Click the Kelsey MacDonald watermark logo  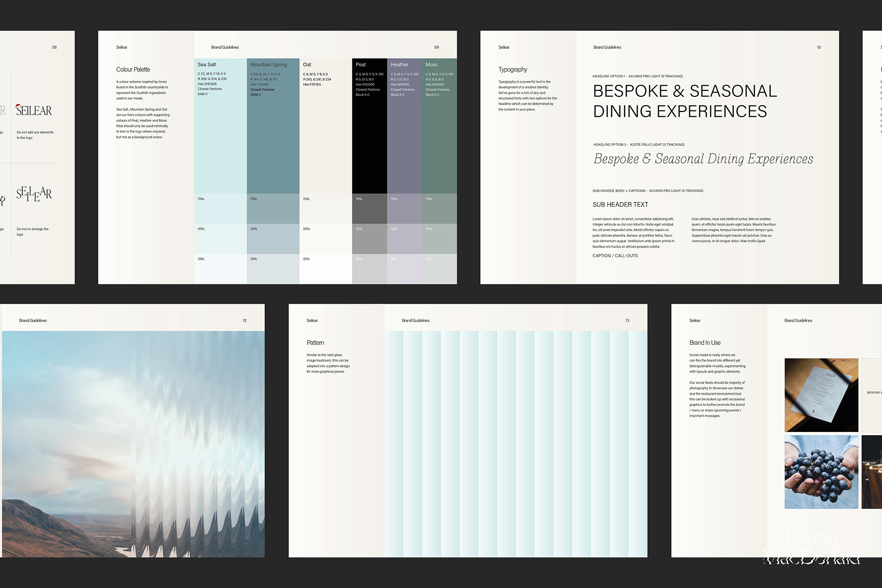812,548
